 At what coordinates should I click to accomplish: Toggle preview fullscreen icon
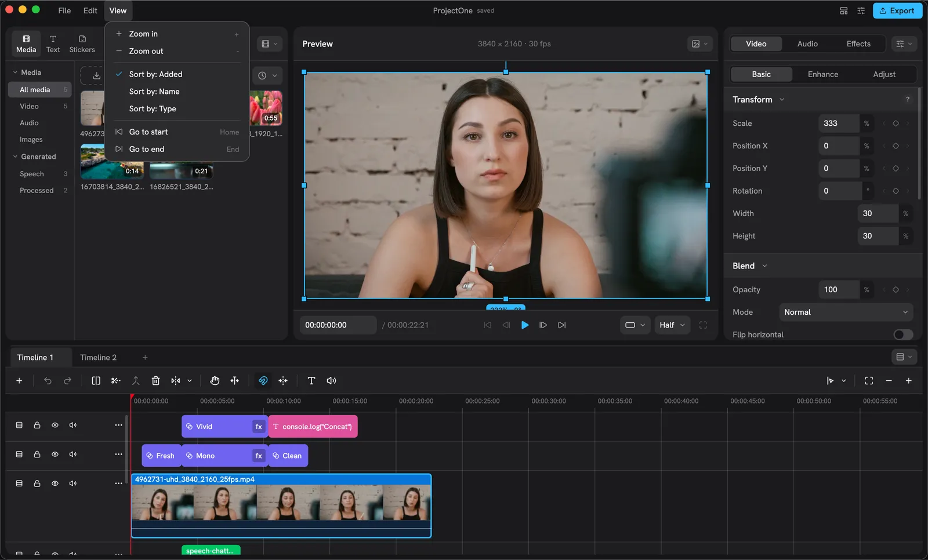coord(703,325)
